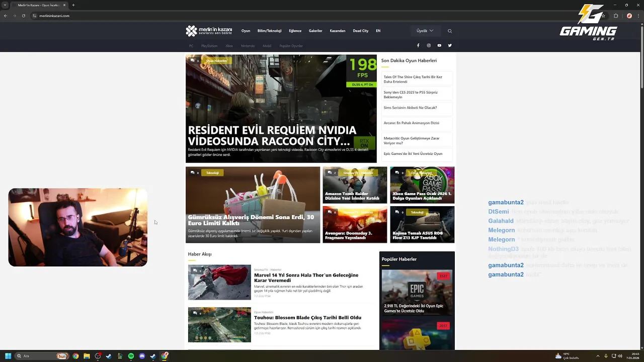Open Windows Start menu
Viewport: 644px width, 362px height.
(x=8, y=356)
